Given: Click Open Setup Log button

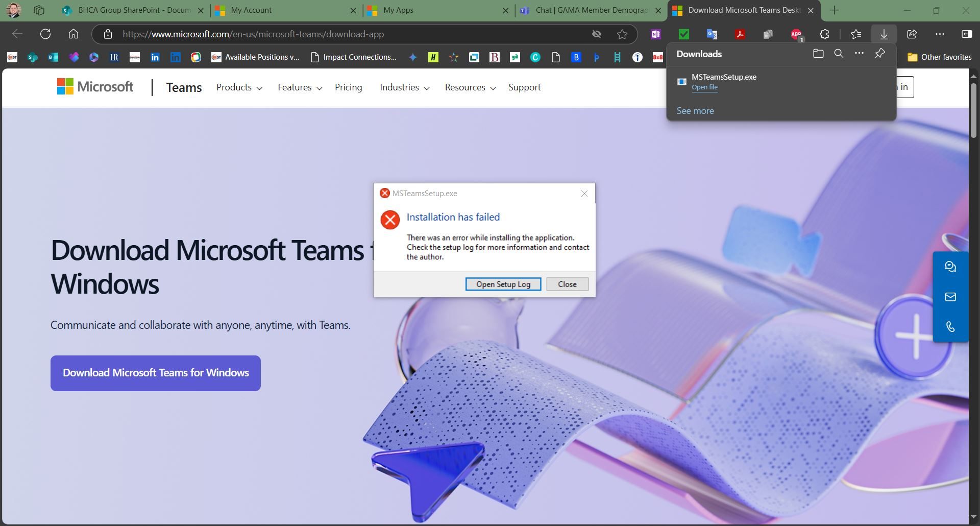Looking at the screenshot, I should click(503, 284).
